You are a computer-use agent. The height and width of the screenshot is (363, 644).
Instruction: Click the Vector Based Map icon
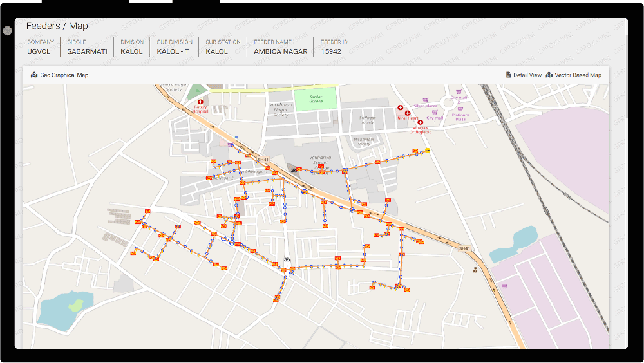[x=549, y=75]
